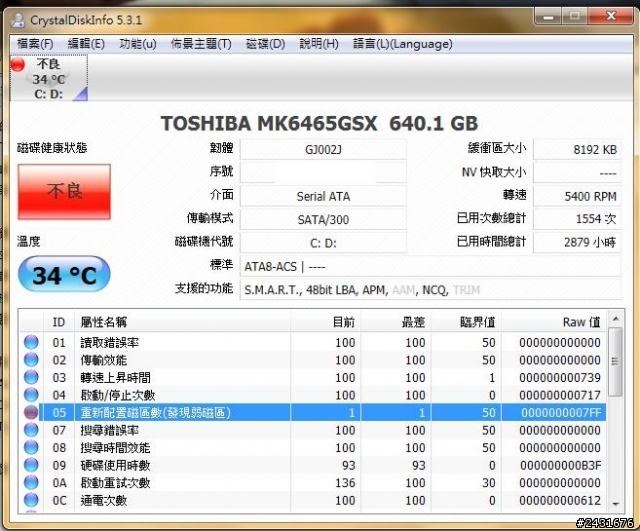Viewport: 640px width, 531px height.
Task: Click the ATA8-ACS standard field
Action: [431, 267]
